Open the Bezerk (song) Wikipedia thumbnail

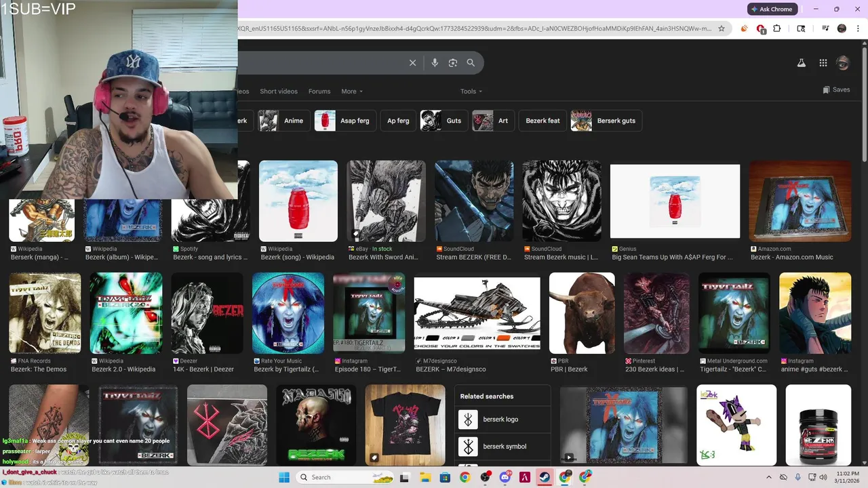298,201
